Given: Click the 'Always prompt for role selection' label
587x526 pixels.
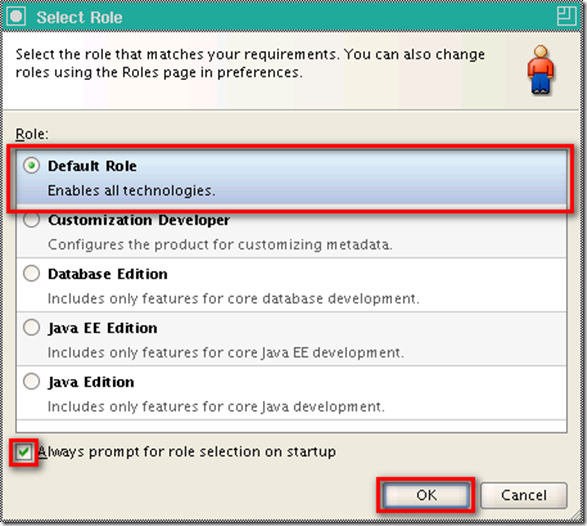Looking at the screenshot, I should click(x=187, y=452).
